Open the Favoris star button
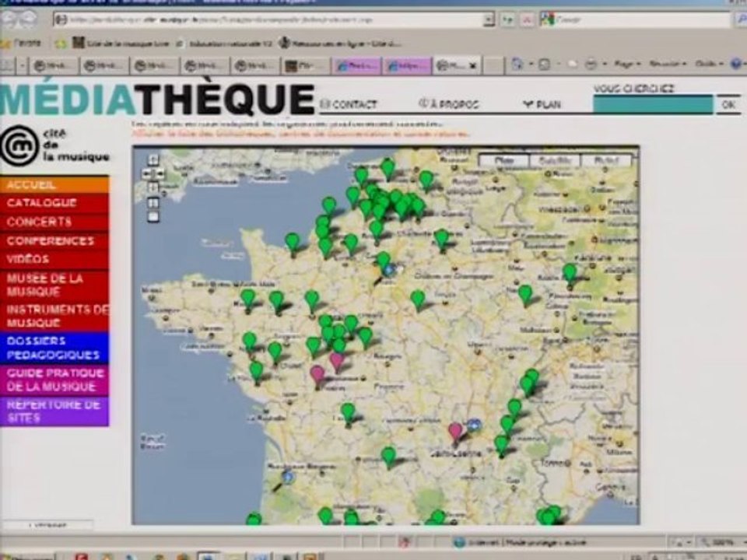The width and height of the screenshot is (747, 560). 22,44
